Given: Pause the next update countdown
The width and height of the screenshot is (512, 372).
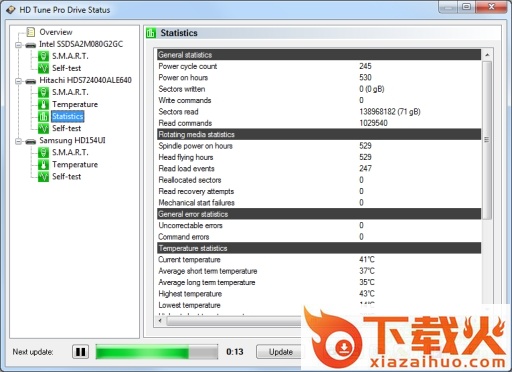Looking at the screenshot, I should (x=80, y=352).
